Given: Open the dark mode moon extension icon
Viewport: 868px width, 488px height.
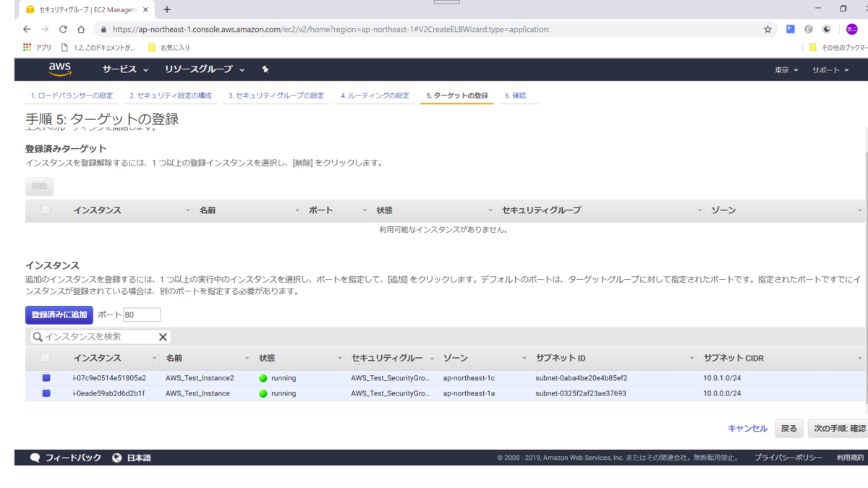Looking at the screenshot, I should 827,29.
